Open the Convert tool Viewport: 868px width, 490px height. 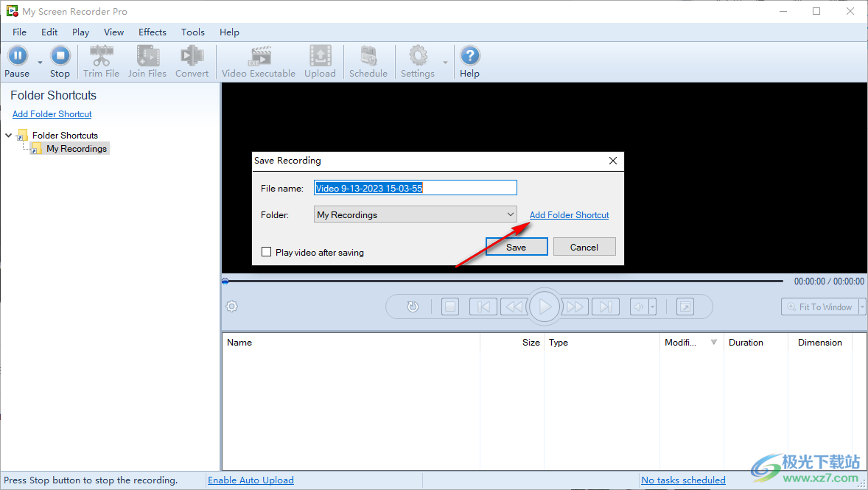(192, 61)
